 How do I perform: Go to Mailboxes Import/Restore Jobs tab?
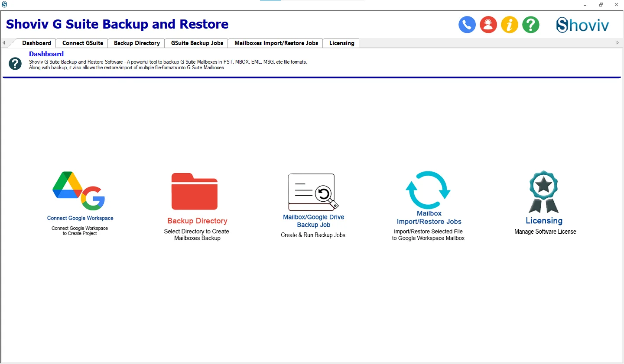[x=276, y=43]
